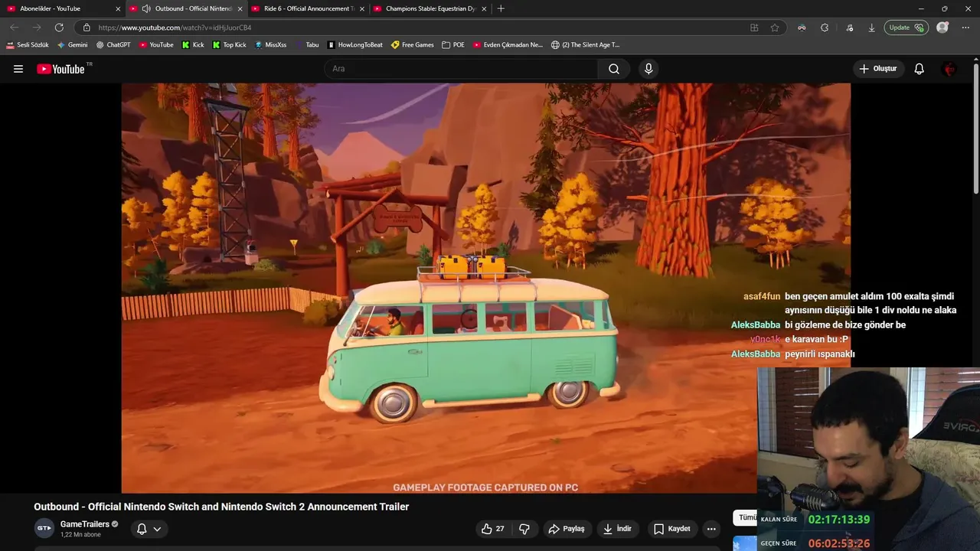Image resolution: width=980 pixels, height=551 pixels.
Task: Go forward with browser forward arrow
Action: tap(36, 28)
